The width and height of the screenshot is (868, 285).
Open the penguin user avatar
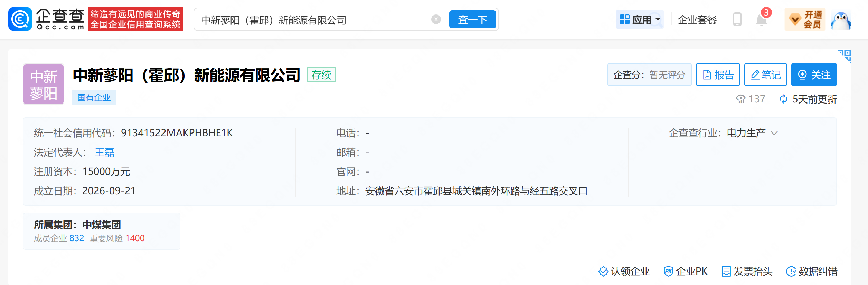(x=841, y=20)
